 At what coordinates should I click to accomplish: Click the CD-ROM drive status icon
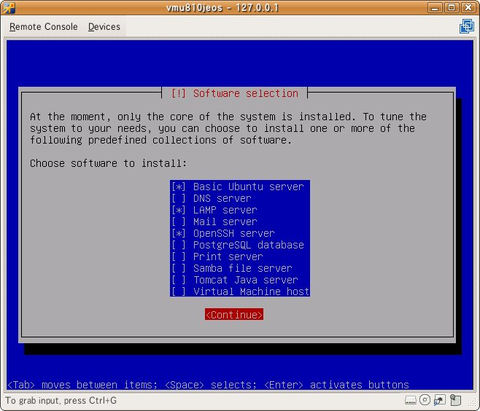[425, 400]
